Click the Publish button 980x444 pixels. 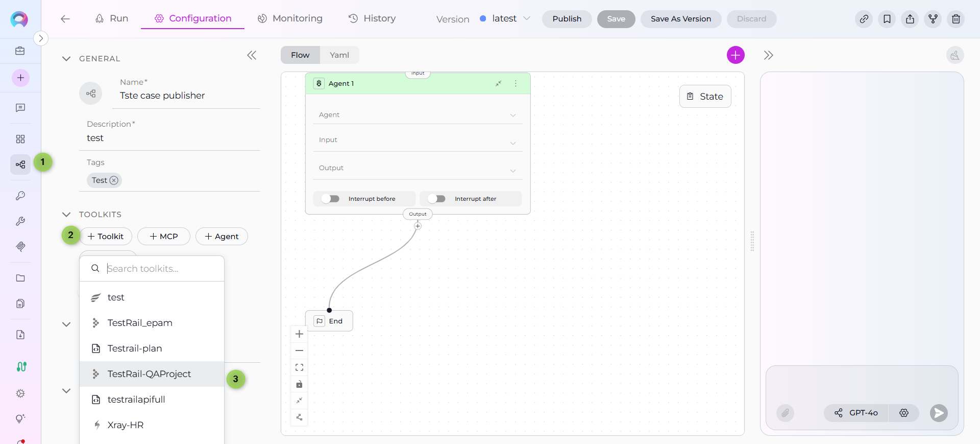[567, 19]
